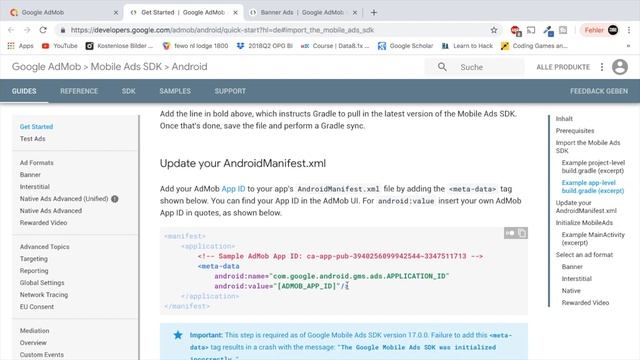The height and width of the screenshot is (360, 640).
Task: Open the fewo nl lodge 1800 bookmark
Action: pyautogui.click(x=195, y=46)
